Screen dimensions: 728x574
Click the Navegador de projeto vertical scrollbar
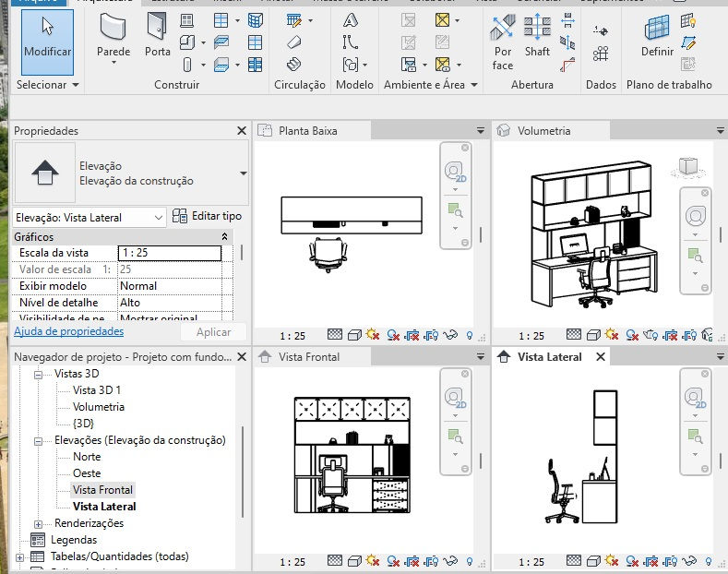(243, 472)
